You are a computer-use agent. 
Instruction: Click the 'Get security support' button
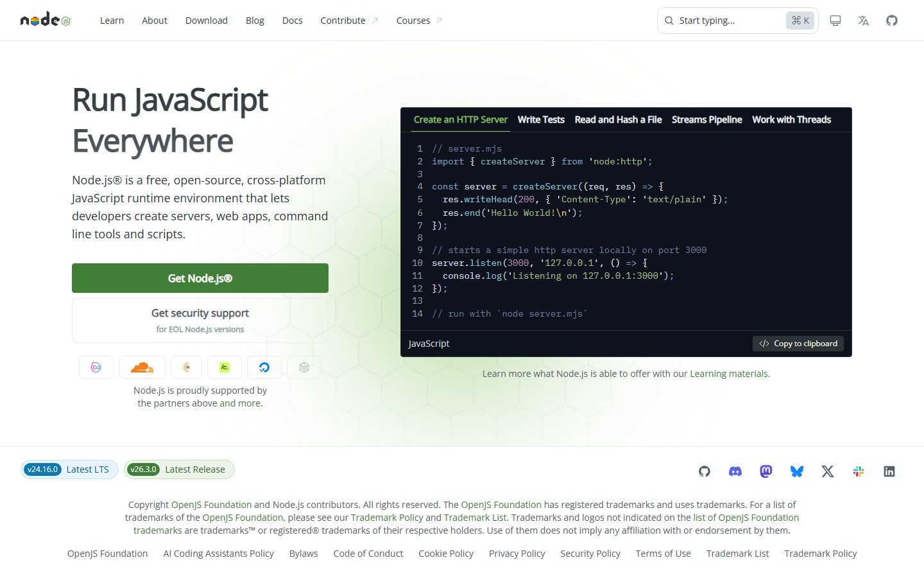tap(200, 320)
